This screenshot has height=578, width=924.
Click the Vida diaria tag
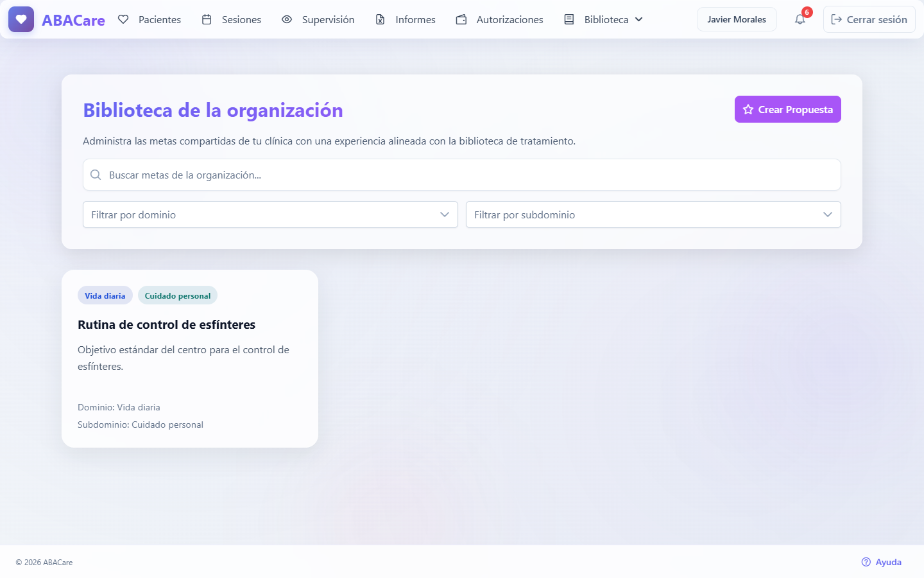tap(105, 295)
